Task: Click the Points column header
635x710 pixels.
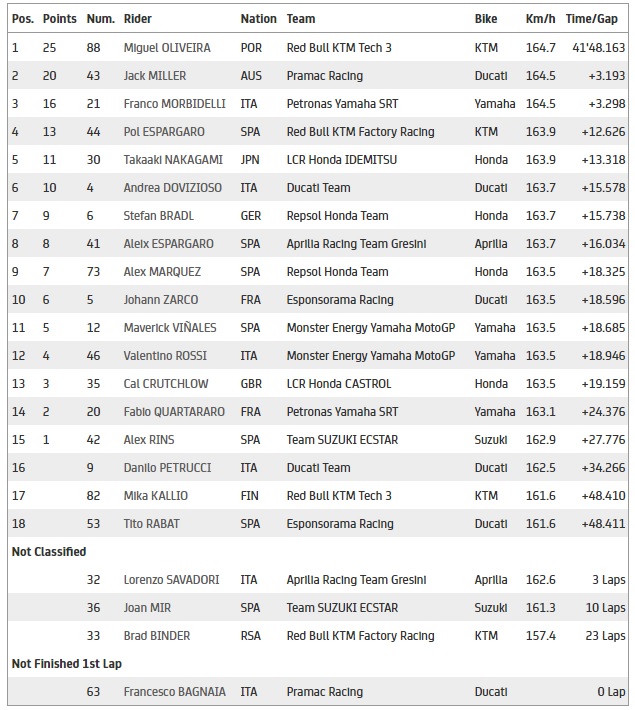Action: point(59,19)
